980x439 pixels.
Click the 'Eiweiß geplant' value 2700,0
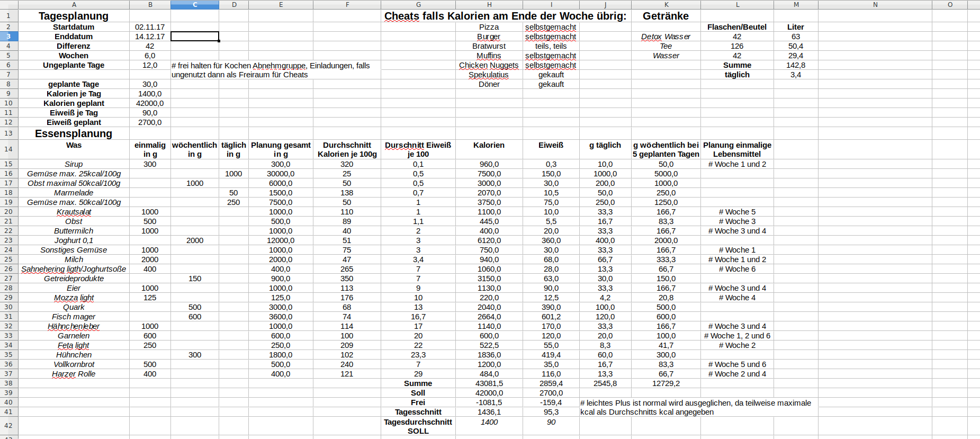click(x=150, y=122)
